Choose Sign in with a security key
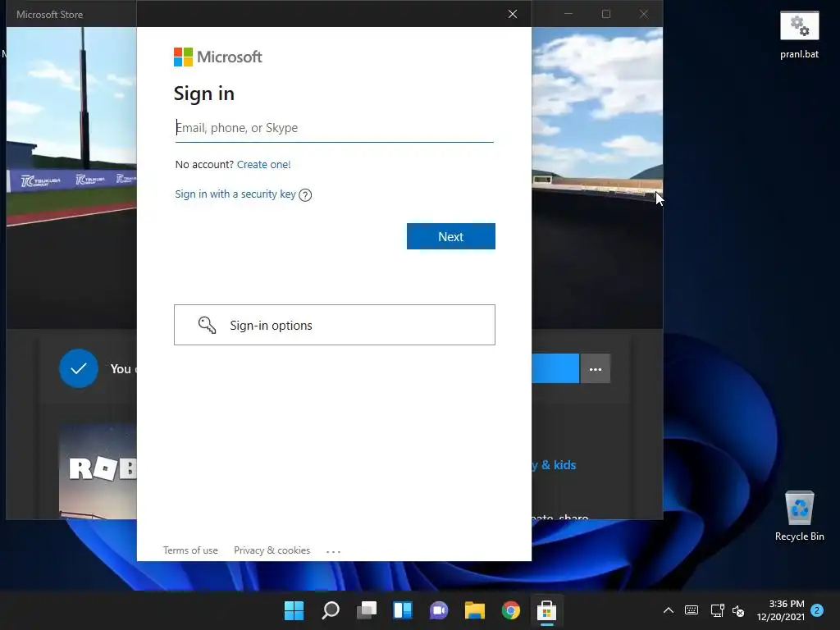 click(x=235, y=194)
